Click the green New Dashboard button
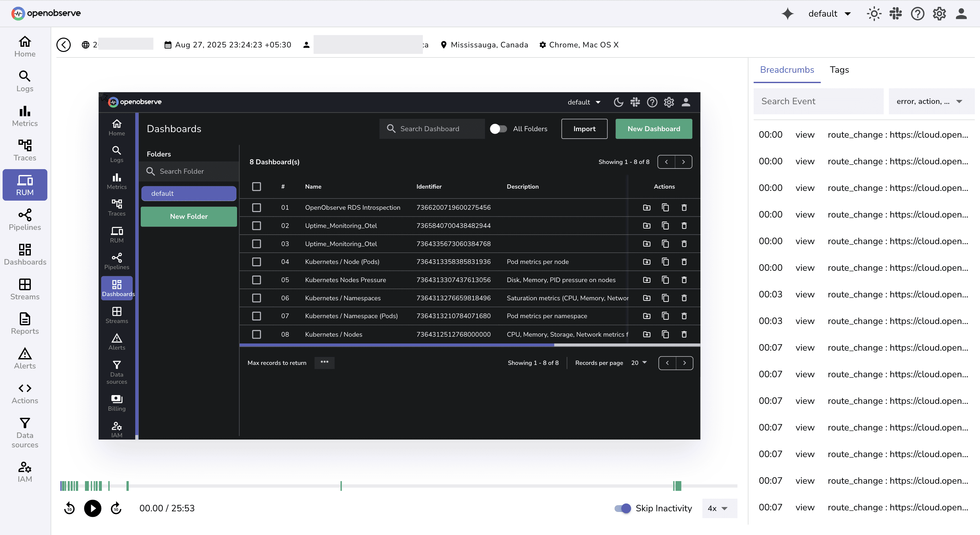980x535 pixels. [x=653, y=129]
